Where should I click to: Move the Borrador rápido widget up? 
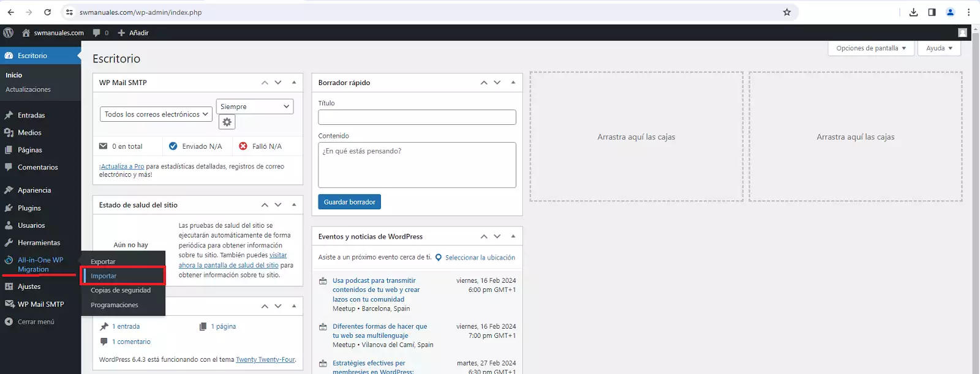484,83
